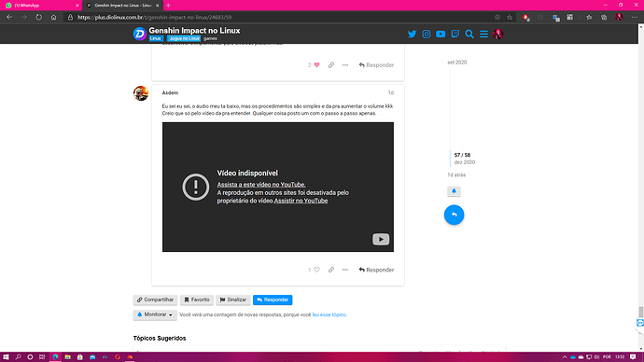Follow the Assistir no YouTube link

point(301,201)
